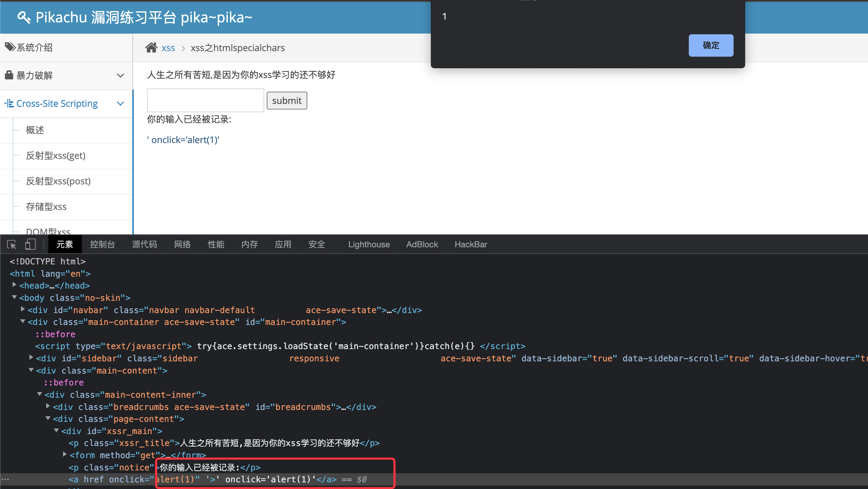Viewport: 868px width, 489px height.
Task: Switch to the 控制台 tab
Action: [x=102, y=244]
